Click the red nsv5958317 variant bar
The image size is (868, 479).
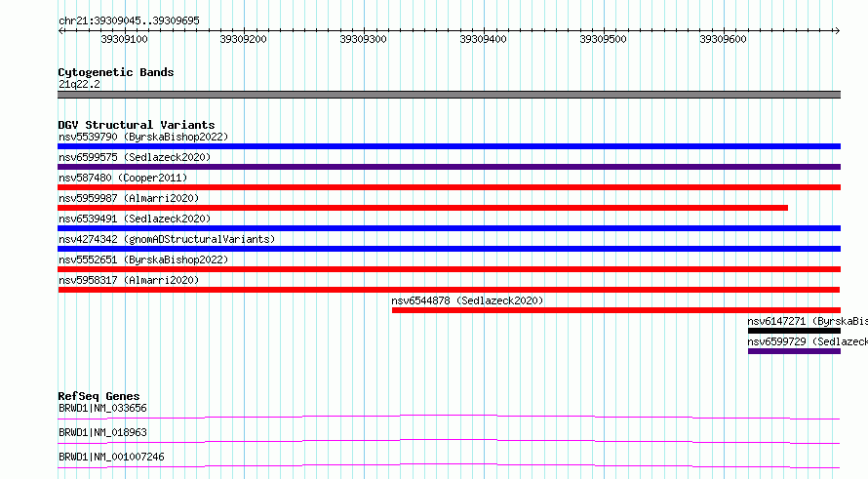click(x=449, y=290)
